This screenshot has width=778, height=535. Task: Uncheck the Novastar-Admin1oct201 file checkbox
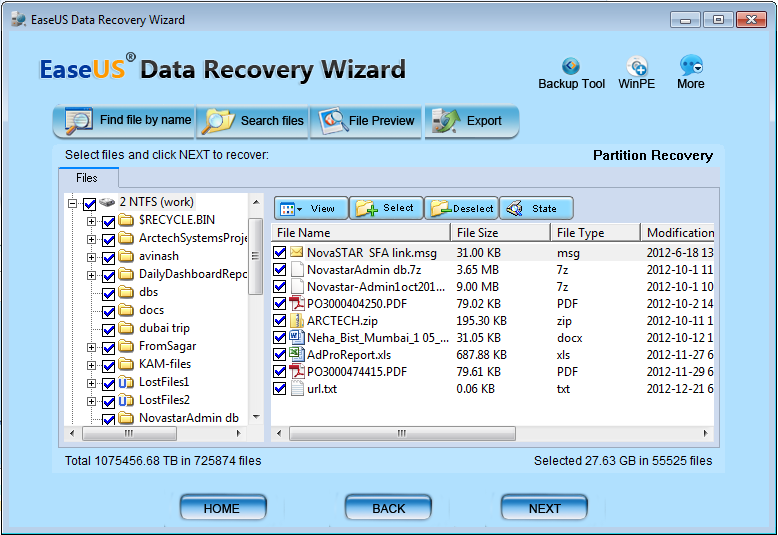click(279, 286)
